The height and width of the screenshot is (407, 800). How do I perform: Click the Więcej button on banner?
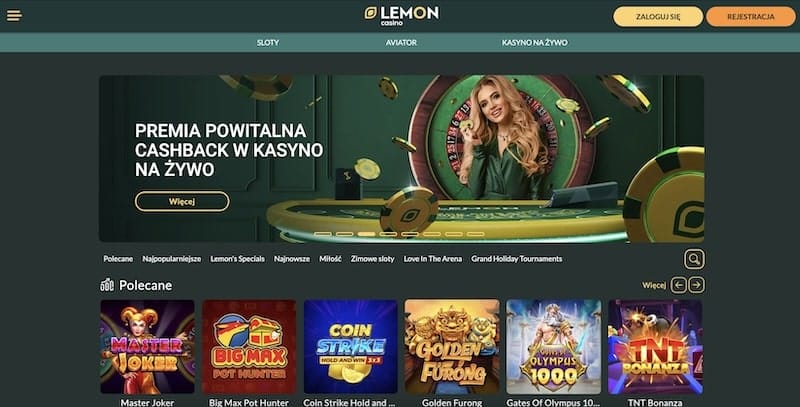182,201
